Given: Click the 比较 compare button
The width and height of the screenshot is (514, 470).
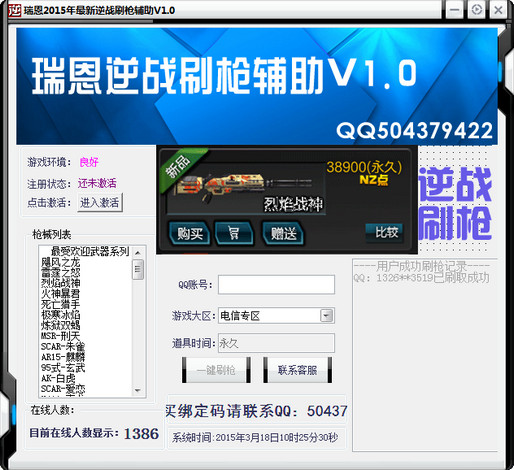Looking at the screenshot, I should coord(385,232).
